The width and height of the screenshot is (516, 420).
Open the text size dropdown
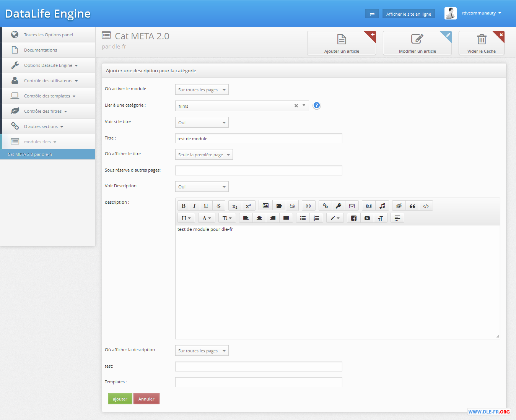point(227,218)
